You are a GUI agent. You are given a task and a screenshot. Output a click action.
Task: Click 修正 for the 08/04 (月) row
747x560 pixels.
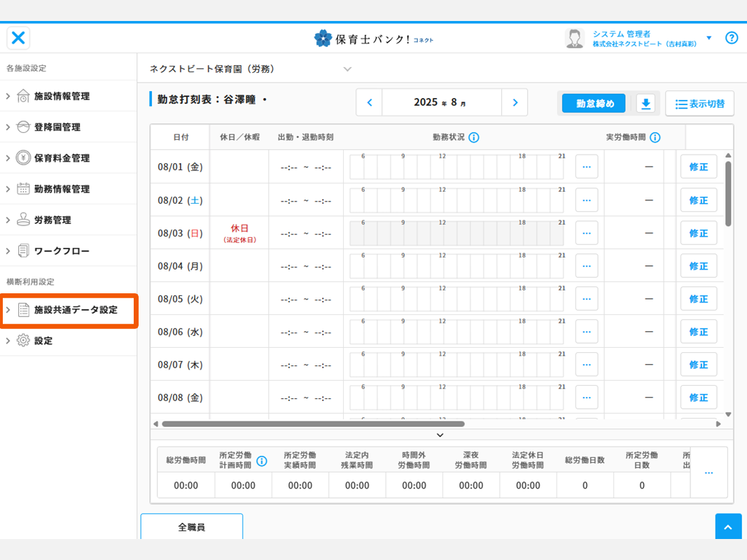(698, 266)
